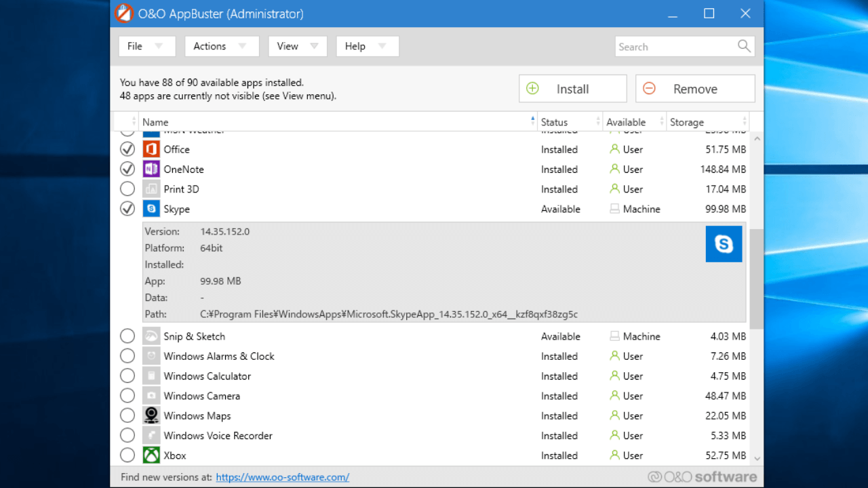Sort by the Available column header

point(635,122)
